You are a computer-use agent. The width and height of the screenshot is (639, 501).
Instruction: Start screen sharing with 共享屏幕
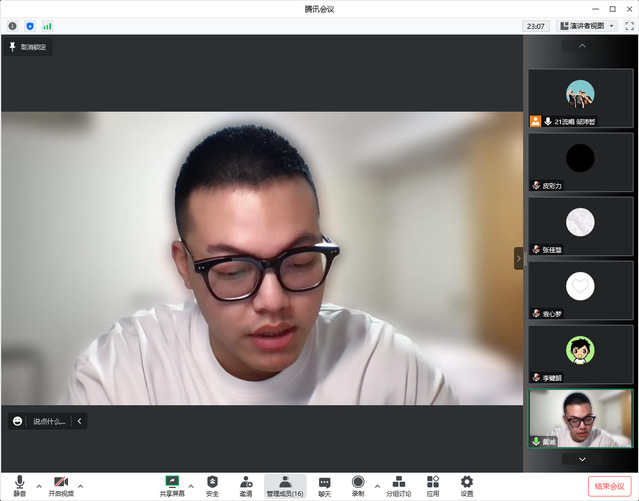[172, 485]
